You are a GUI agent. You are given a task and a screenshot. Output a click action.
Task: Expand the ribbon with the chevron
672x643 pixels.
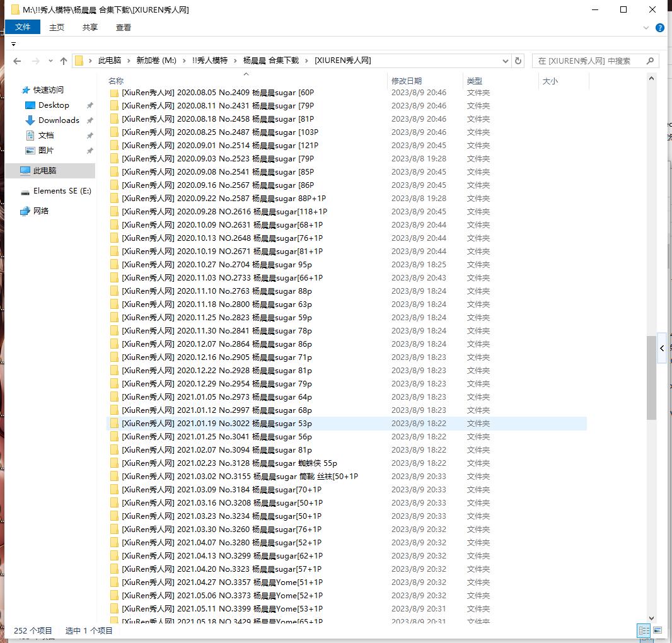646,28
